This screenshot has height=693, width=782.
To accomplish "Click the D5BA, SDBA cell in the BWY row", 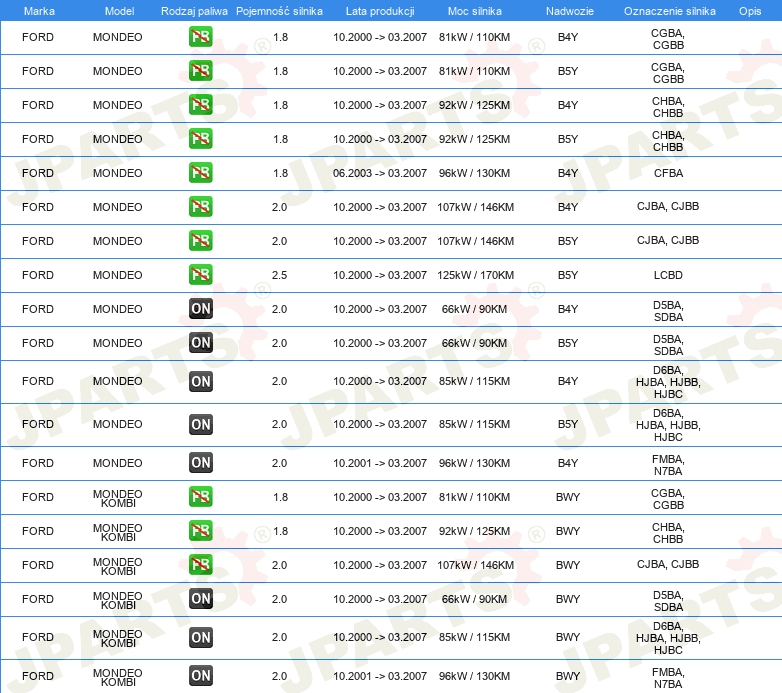I will click(x=668, y=601).
